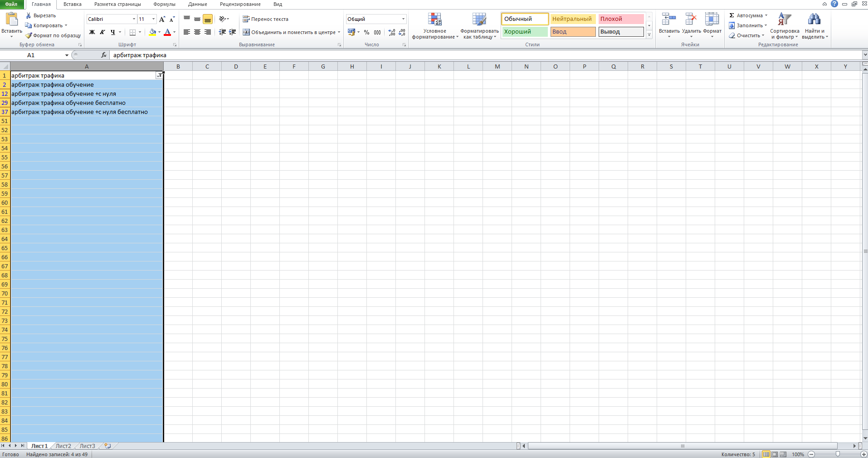Toggle Wrap Text (Перенос текста)
Viewport: 868px width, 458px height.
[x=266, y=19]
